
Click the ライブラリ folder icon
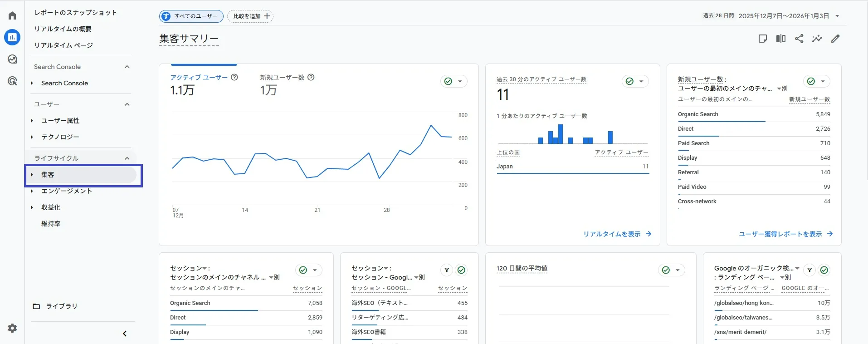click(x=36, y=306)
